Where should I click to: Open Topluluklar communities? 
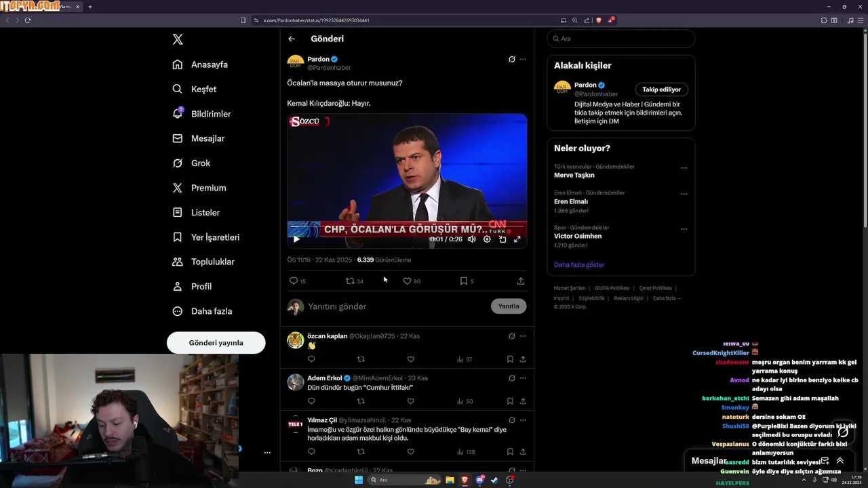203,262
